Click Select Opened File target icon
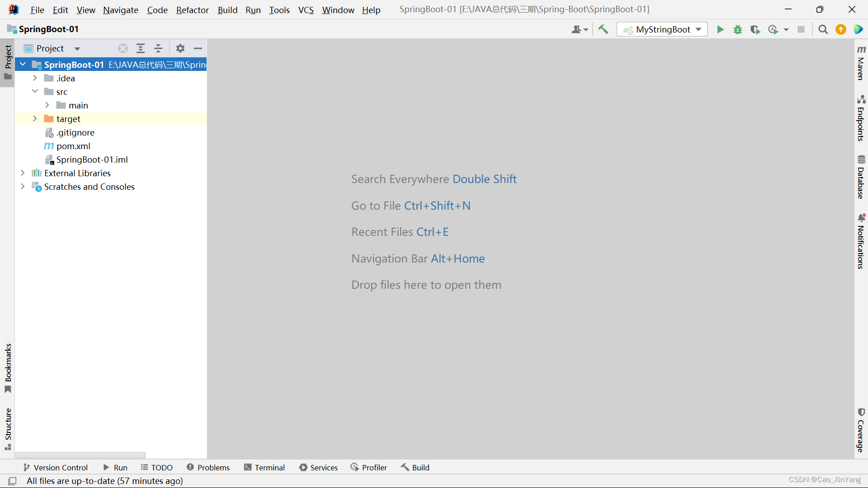The image size is (868, 488). point(123,48)
